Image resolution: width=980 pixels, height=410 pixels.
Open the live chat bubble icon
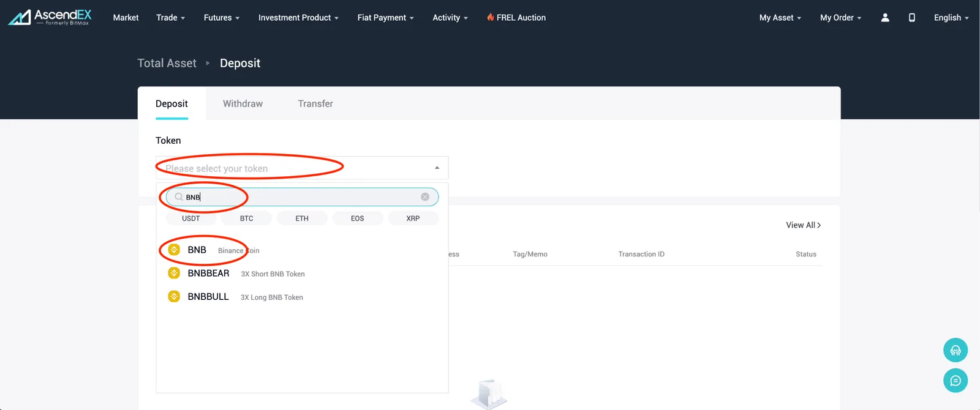point(956,381)
